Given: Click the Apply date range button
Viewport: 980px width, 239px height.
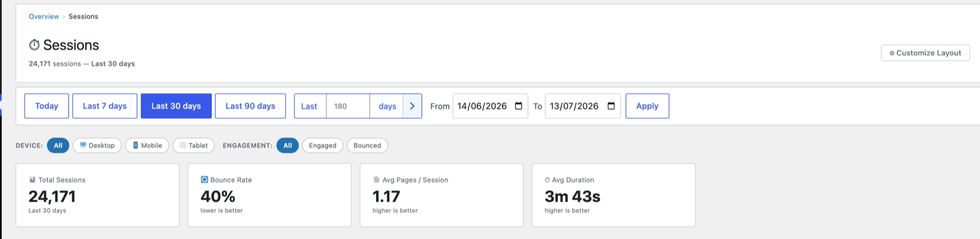Looking at the screenshot, I should (647, 106).
